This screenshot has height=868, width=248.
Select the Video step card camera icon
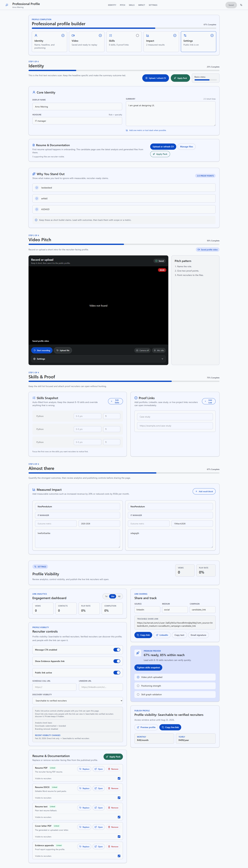coord(73,35)
